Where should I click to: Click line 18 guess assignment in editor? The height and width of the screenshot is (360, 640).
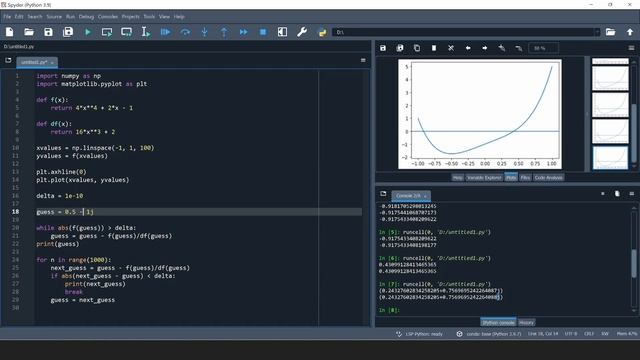coord(199,212)
